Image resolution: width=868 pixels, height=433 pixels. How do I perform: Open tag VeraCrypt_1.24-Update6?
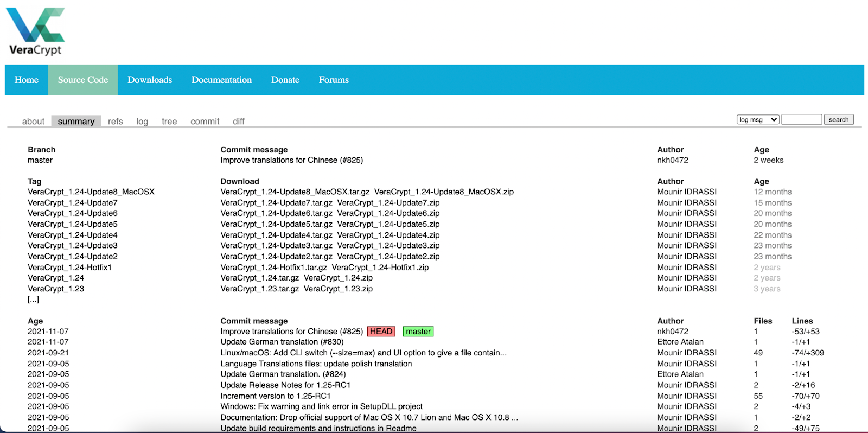[x=73, y=213]
